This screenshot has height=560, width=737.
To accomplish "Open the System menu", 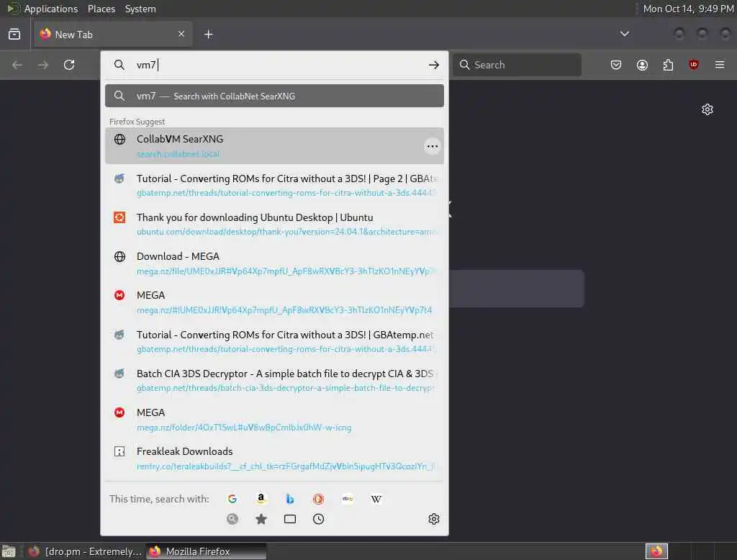I will click(140, 9).
